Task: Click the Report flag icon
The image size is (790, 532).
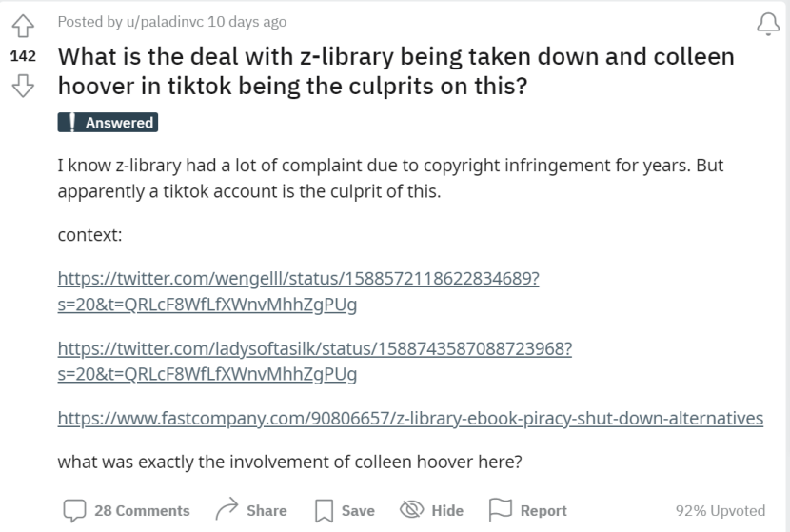Action: click(502, 510)
